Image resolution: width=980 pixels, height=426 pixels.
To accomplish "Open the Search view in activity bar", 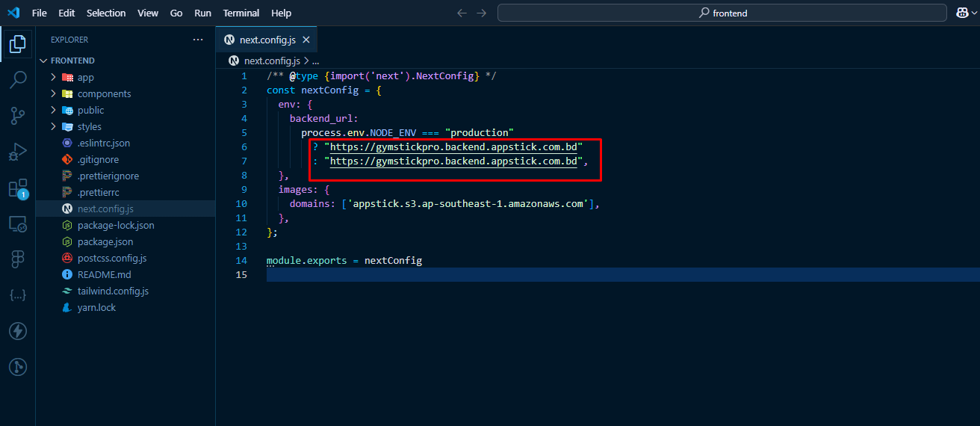I will click(18, 78).
